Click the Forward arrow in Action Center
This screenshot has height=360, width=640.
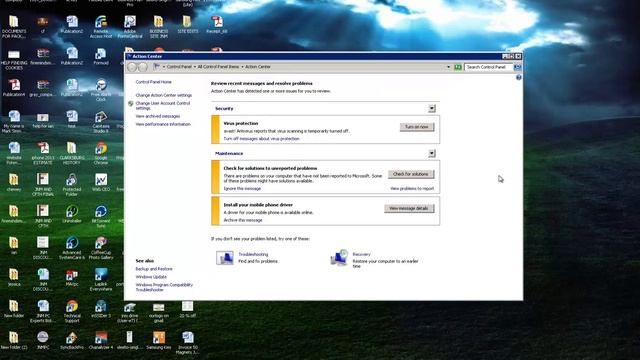coord(142,67)
